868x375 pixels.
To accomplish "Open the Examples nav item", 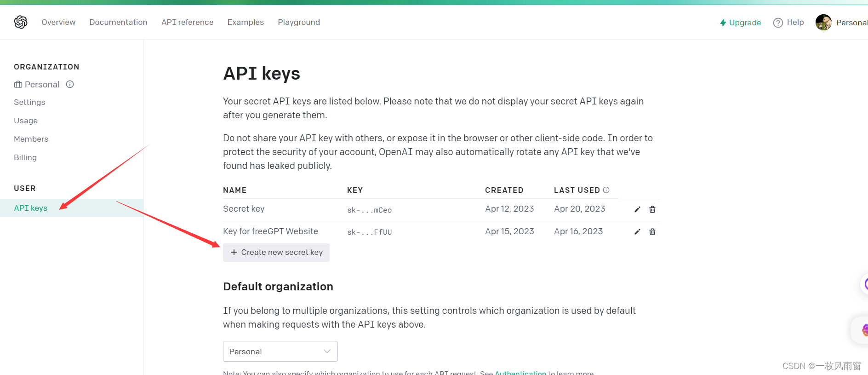I will (246, 22).
